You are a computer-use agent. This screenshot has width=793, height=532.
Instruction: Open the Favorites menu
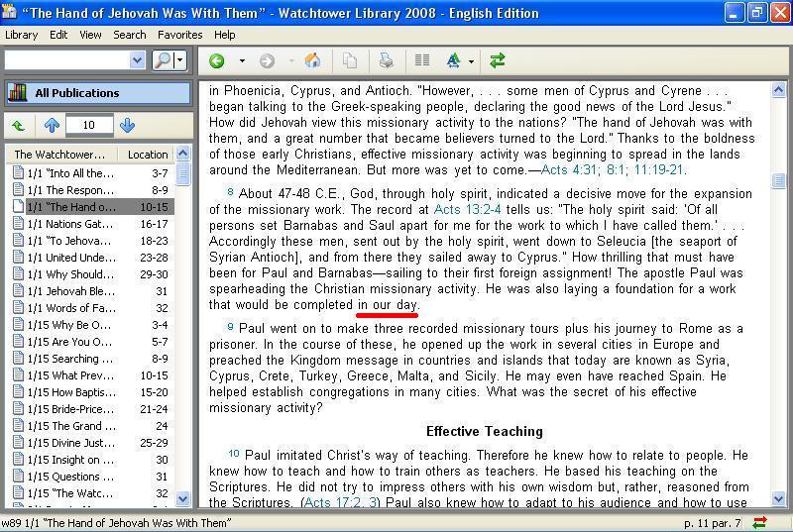coord(179,35)
